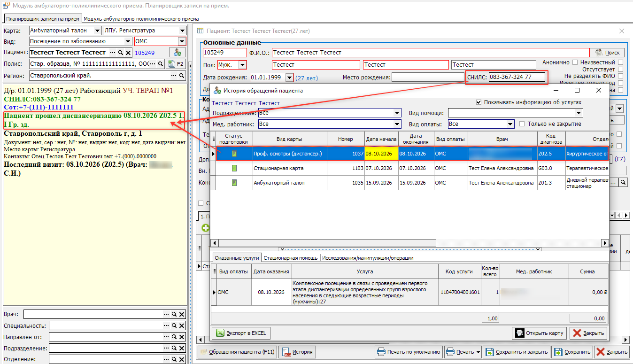Clear the Пациент field with the X icon

[128, 53]
